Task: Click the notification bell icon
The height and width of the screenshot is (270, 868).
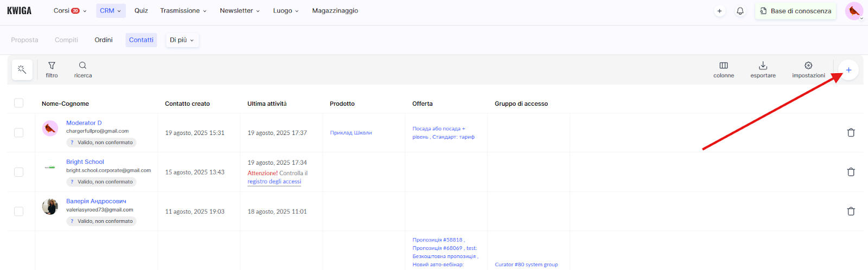Action: pyautogui.click(x=740, y=11)
